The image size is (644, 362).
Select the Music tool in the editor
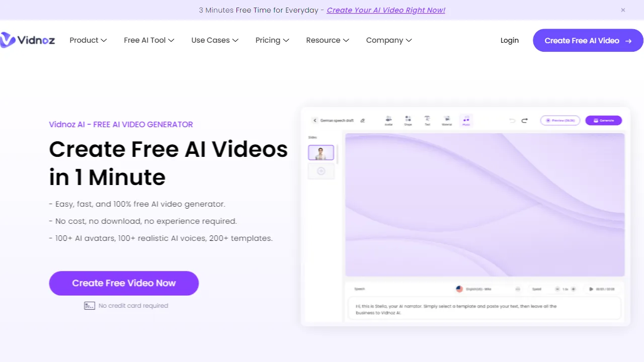point(466,121)
